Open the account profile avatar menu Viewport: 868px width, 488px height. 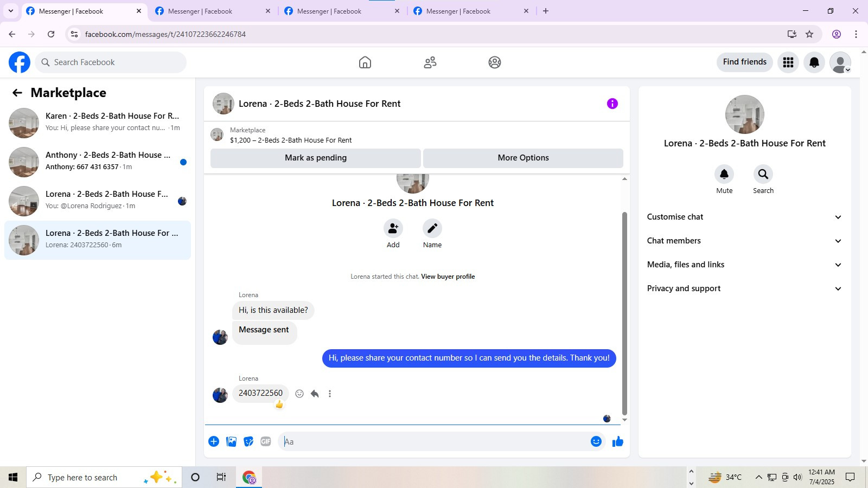(840, 62)
